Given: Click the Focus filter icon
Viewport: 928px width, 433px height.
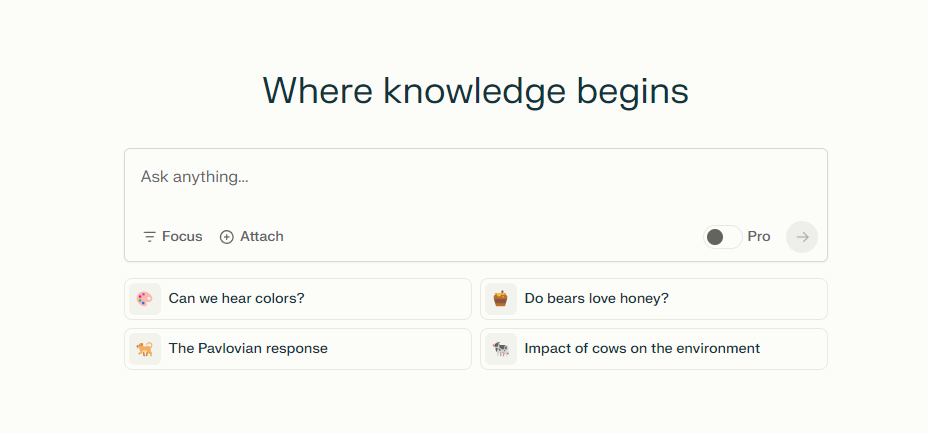Looking at the screenshot, I should (149, 237).
